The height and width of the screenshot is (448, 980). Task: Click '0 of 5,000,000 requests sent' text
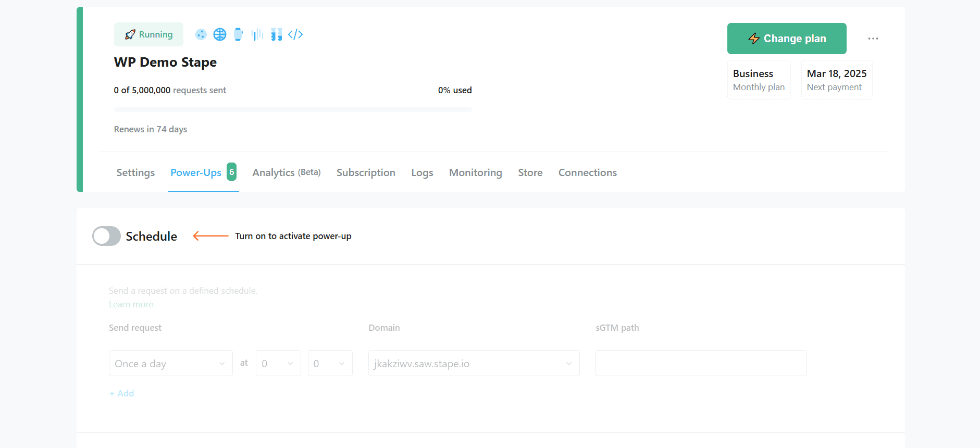pyautogui.click(x=170, y=90)
